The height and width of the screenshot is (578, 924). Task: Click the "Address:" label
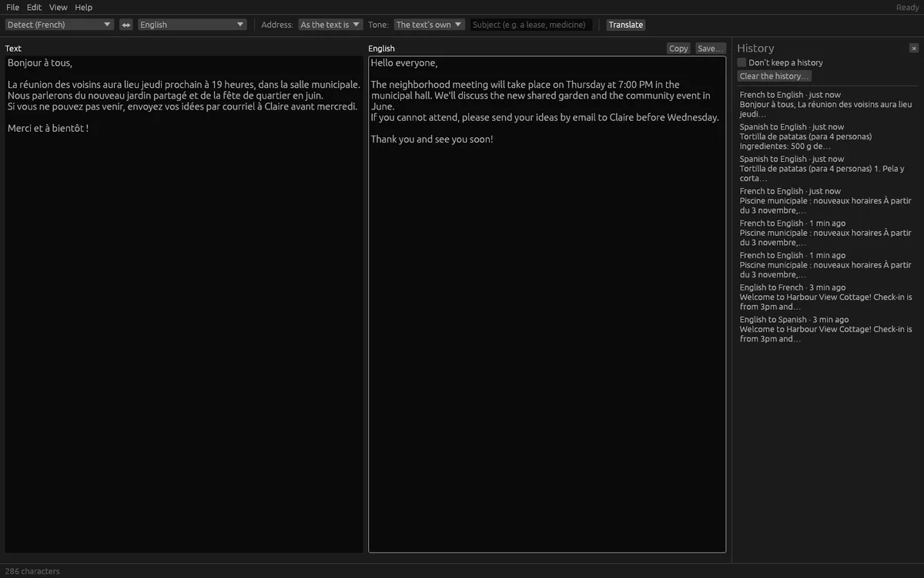point(277,25)
